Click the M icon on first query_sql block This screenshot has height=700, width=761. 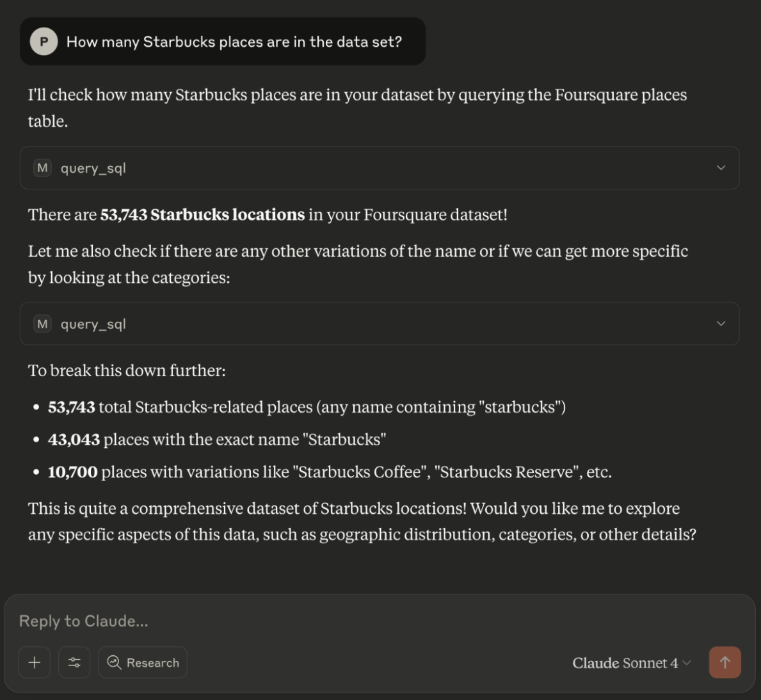pos(43,168)
